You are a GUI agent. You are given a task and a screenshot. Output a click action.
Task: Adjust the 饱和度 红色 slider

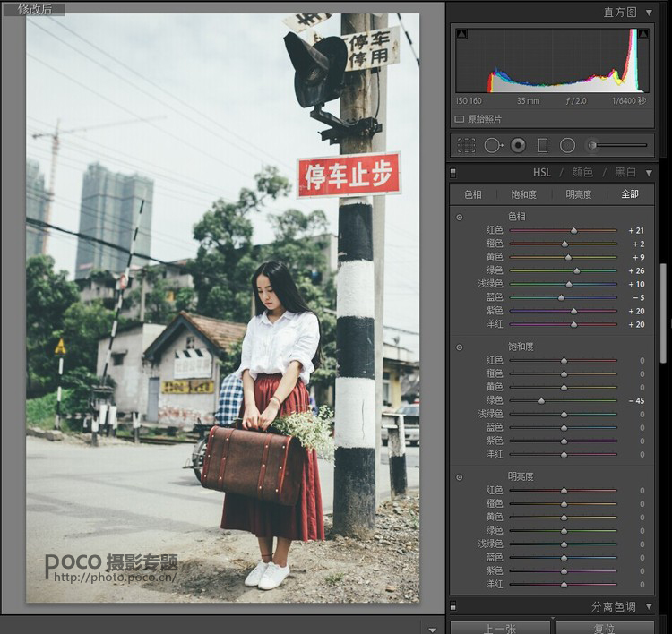(564, 361)
